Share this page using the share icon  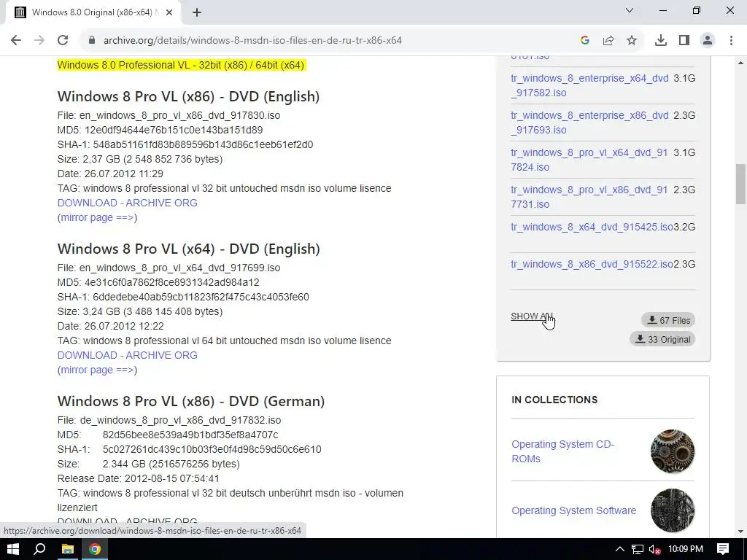pos(608,41)
